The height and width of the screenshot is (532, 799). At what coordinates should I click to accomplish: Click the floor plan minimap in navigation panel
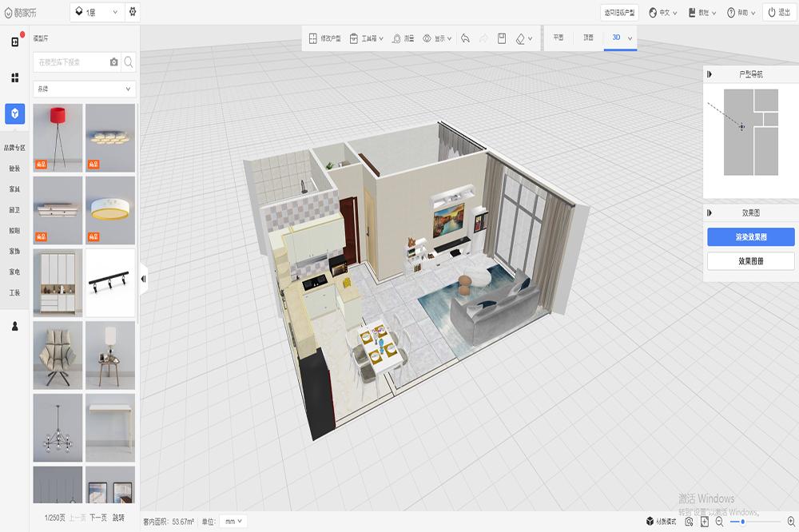pyautogui.click(x=750, y=133)
